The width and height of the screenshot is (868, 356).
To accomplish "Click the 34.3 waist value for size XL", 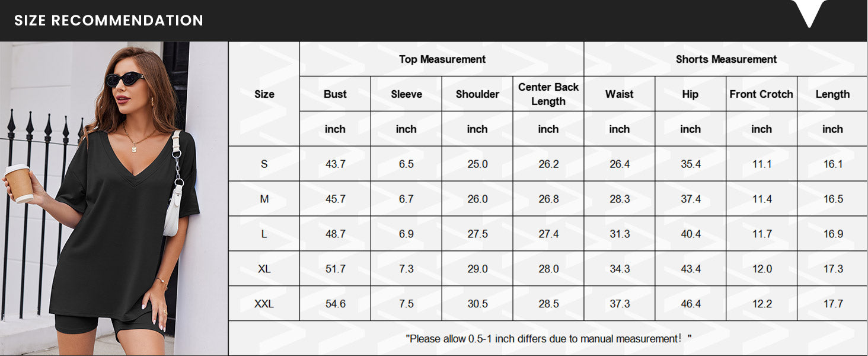I will pyautogui.click(x=620, y=269).
